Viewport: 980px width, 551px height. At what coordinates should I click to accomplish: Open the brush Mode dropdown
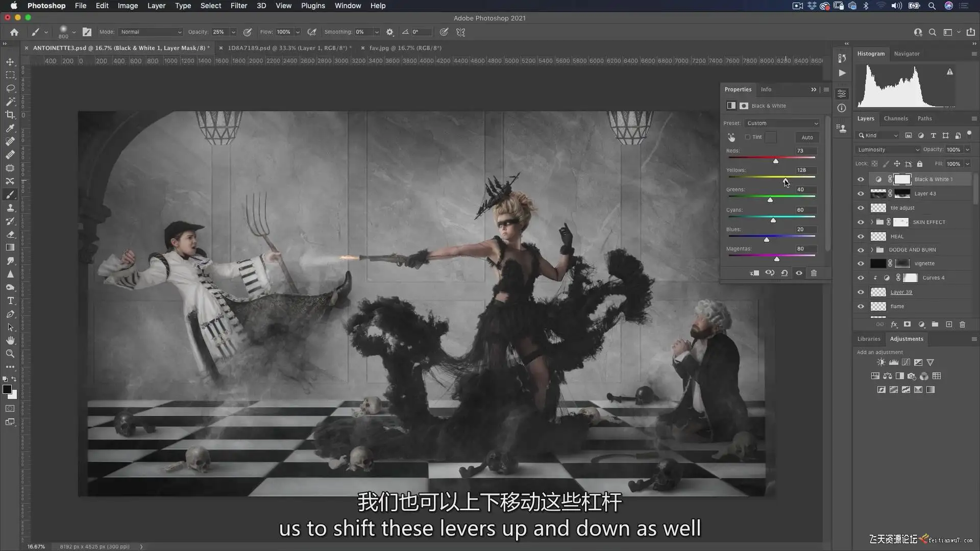pos(151,32)
